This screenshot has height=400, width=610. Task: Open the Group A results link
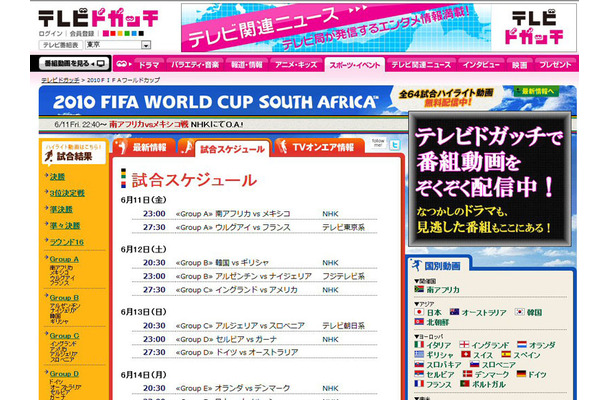tap(64, 259)
